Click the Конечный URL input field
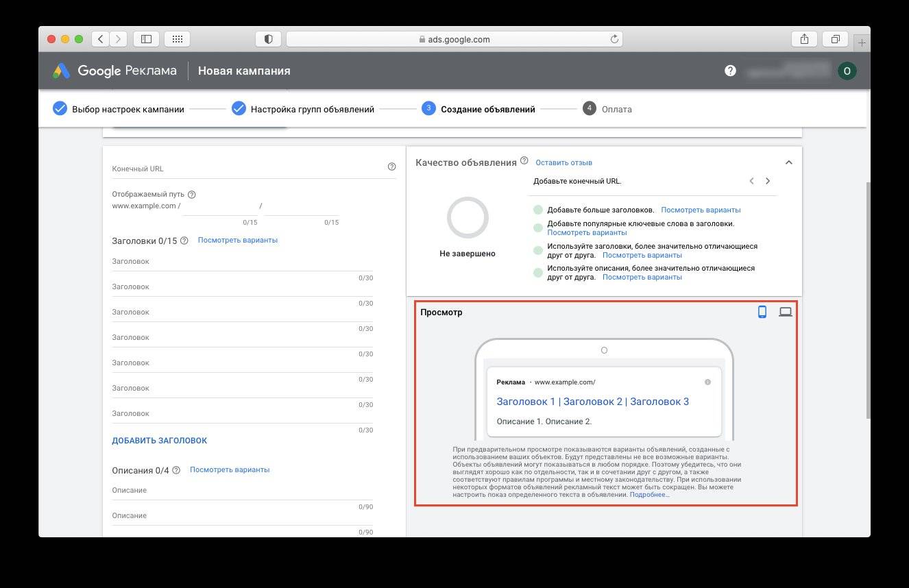Screen dimensions: 909x588 (x=247, y=169)
